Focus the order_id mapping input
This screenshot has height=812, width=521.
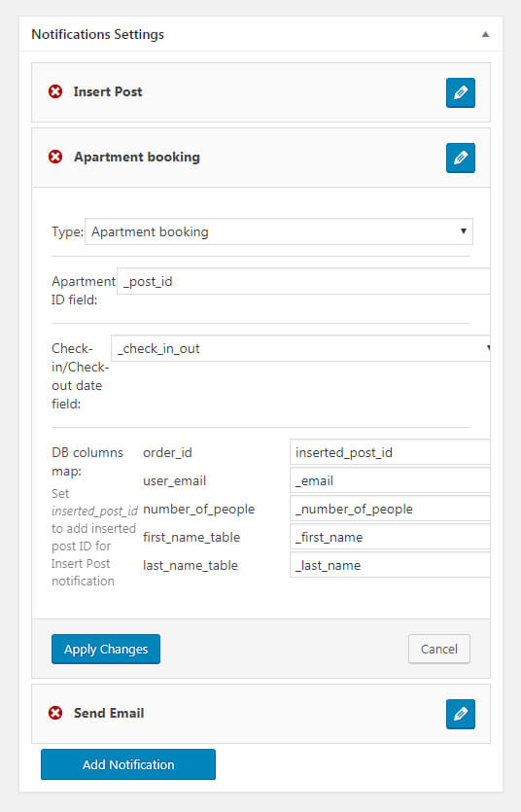pos(390,452)
